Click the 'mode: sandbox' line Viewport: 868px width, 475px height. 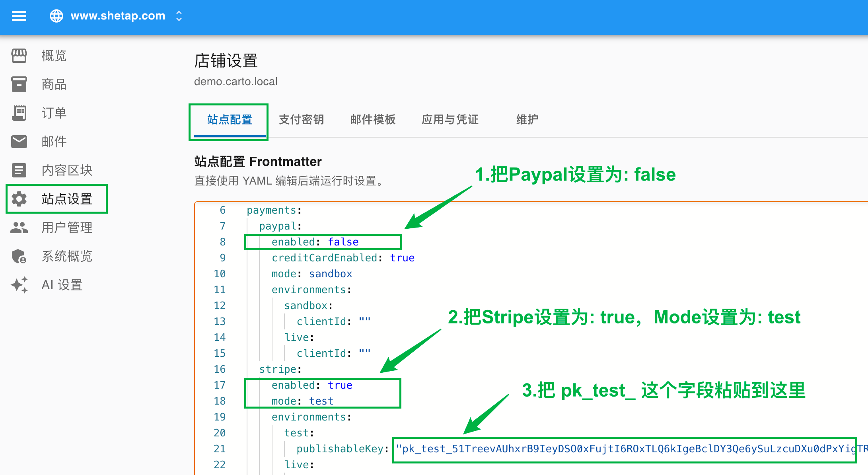(312, 274)
